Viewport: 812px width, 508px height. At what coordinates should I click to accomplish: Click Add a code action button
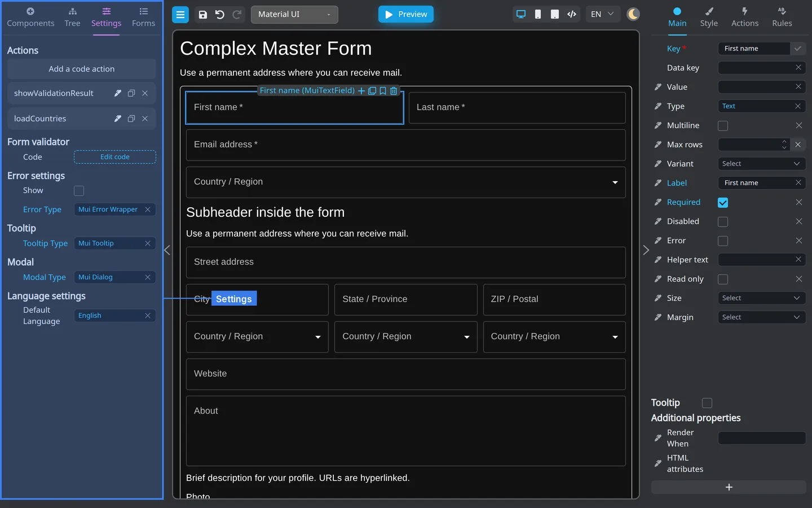click(82, 69)
